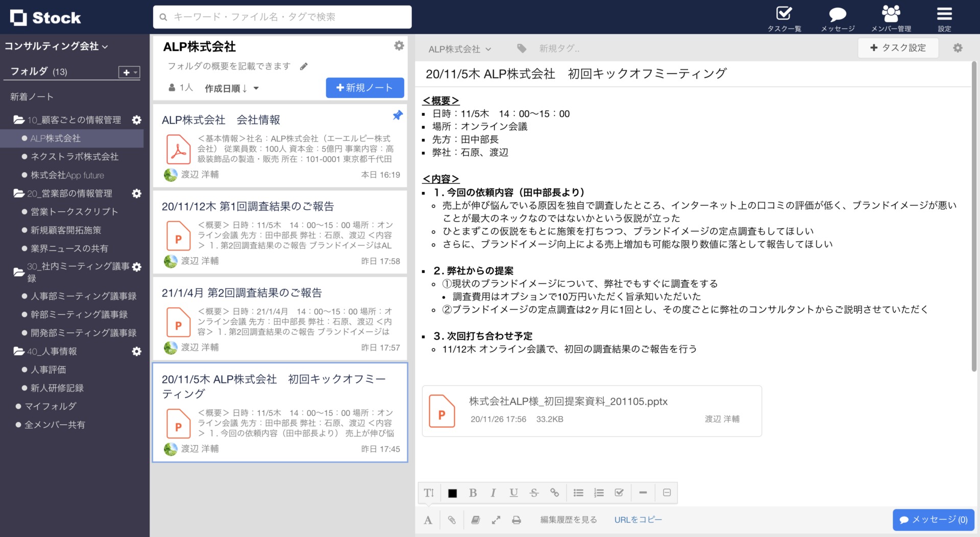Attach a file with paperclip icon
The image size is (980, 537).
click(x=452, y=520)
